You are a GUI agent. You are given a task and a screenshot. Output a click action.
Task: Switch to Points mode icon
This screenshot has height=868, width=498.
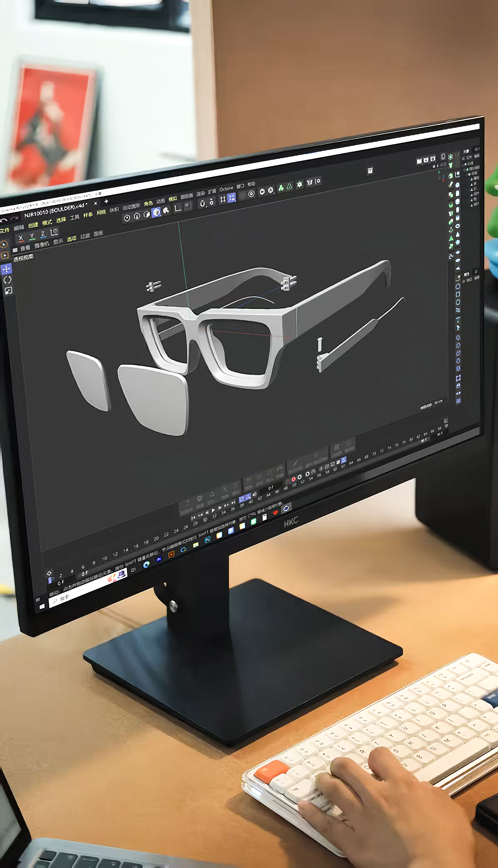[x=127, y=218]
